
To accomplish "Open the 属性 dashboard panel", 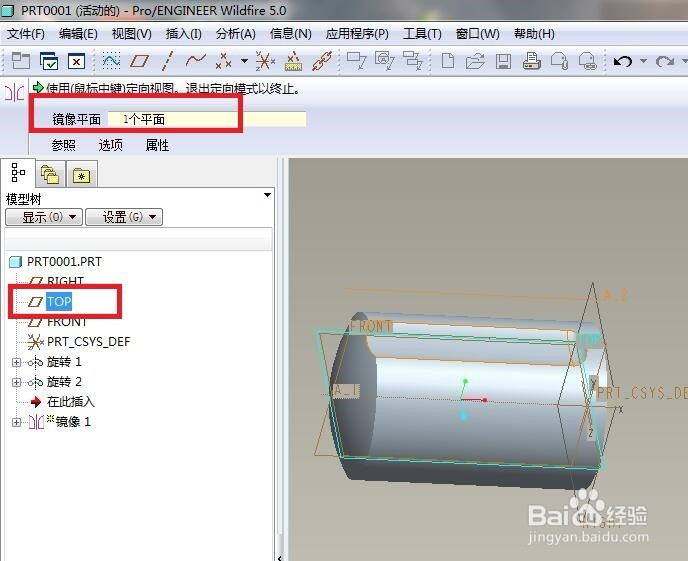I will pos(157,145).
